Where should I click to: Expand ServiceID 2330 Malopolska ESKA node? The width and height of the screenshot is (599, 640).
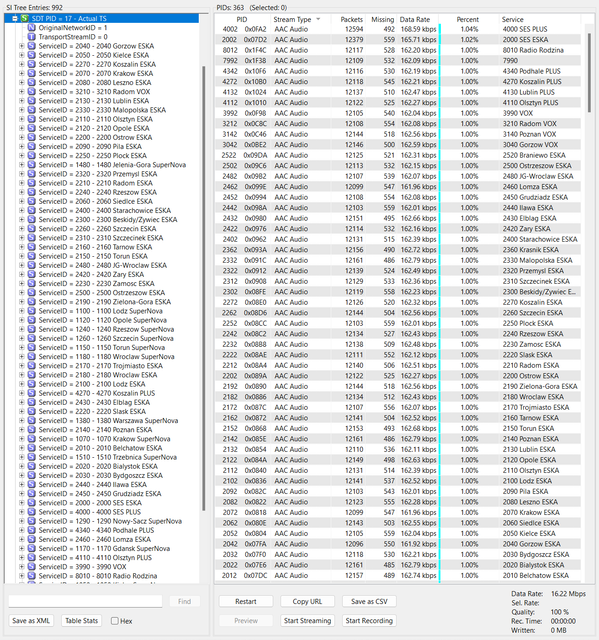click(22, 110)
